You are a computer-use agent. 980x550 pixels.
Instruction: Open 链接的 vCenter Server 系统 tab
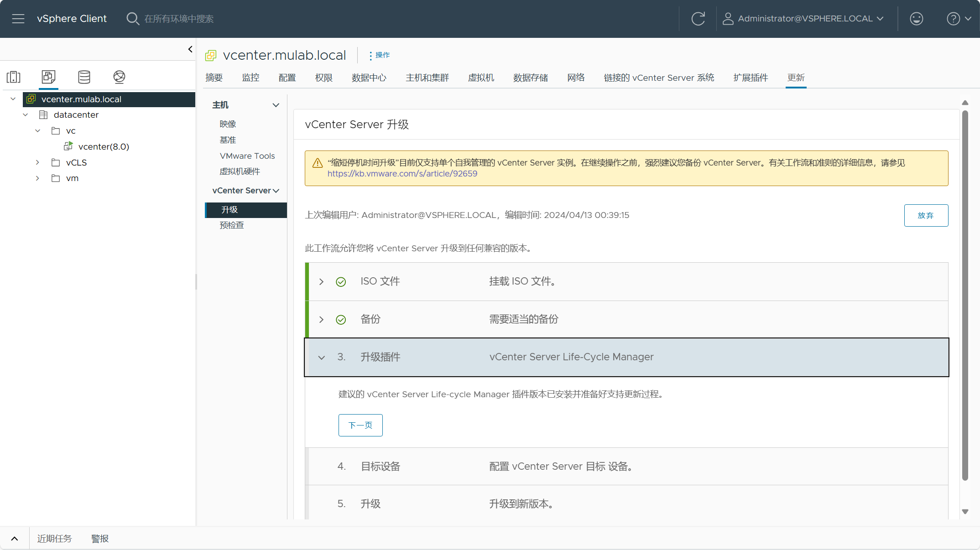pos(659,78)
